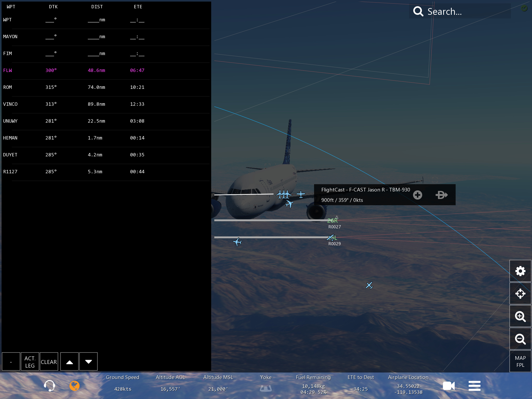Open the hamburger main menu

point(474,386)
